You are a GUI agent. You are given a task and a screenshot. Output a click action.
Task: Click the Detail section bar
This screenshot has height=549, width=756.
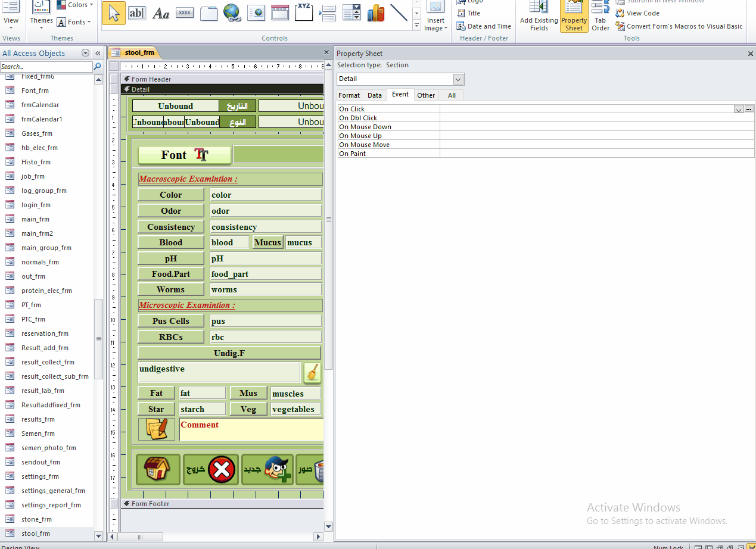[x=222, y=89]
